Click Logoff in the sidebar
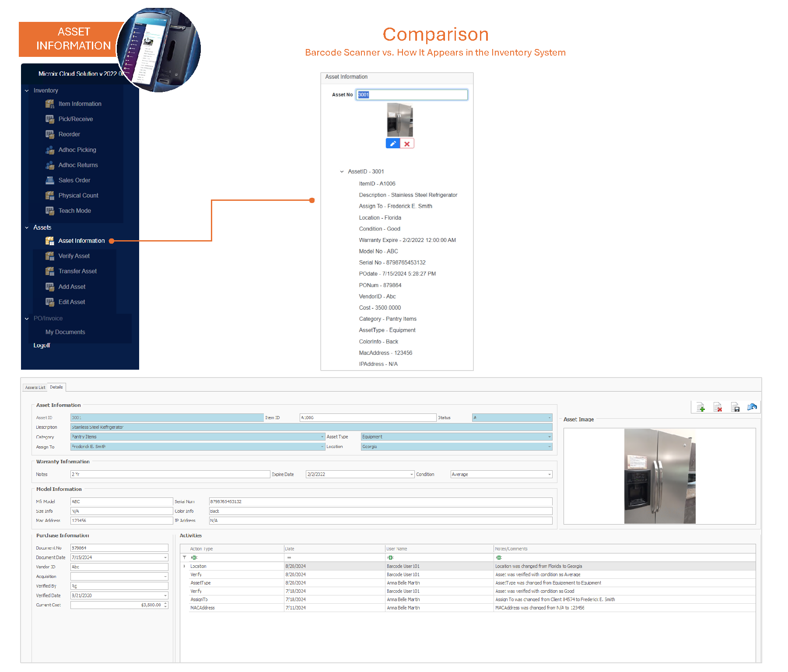Image resolution: width=788 pixels, height=672 pixels. tap(42, 346)
